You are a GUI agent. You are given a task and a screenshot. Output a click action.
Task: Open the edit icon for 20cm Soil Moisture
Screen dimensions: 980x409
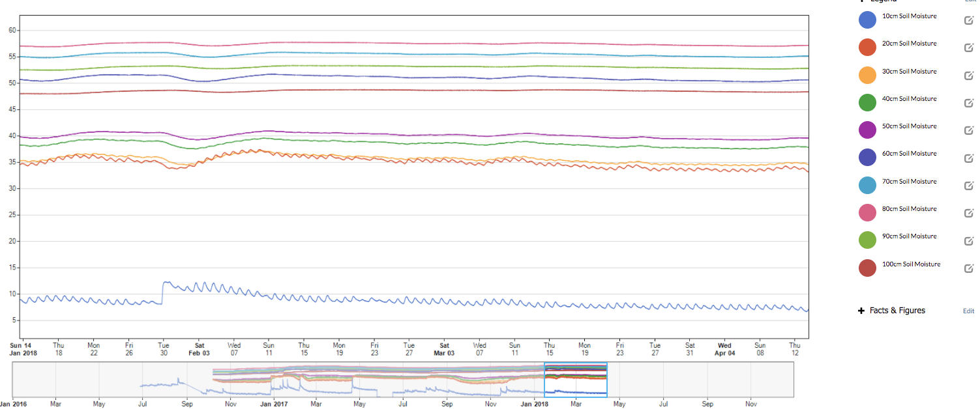point(968,48)
